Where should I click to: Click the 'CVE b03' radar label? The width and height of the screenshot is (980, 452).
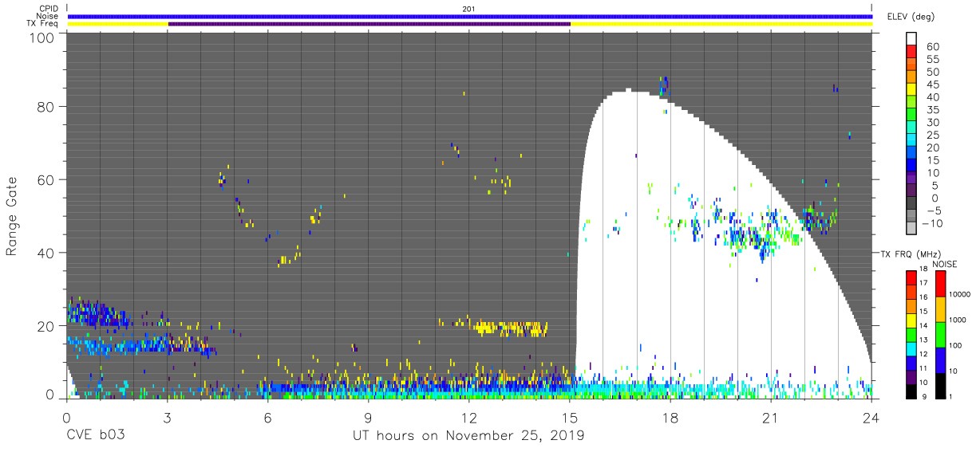(95, 436)
